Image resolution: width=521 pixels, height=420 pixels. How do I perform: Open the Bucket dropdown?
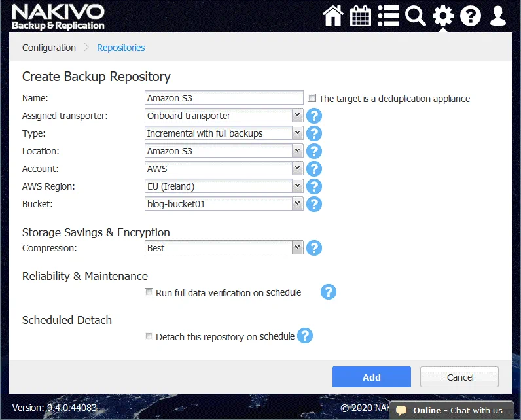(x=297, y=204)
